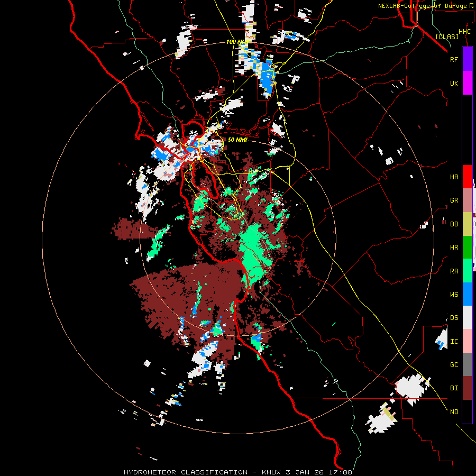
Task: Click the "RA" legend label
Action: (x=454, y=271)
